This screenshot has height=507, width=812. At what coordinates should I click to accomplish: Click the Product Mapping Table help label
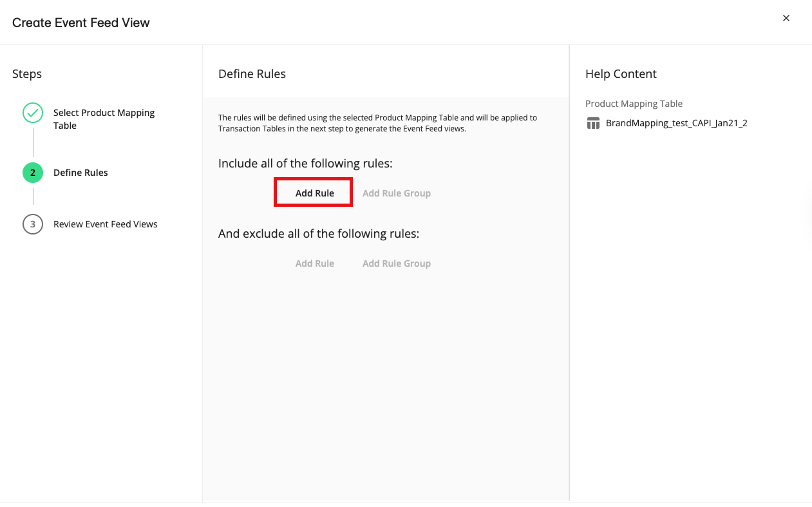pos(634,104)
